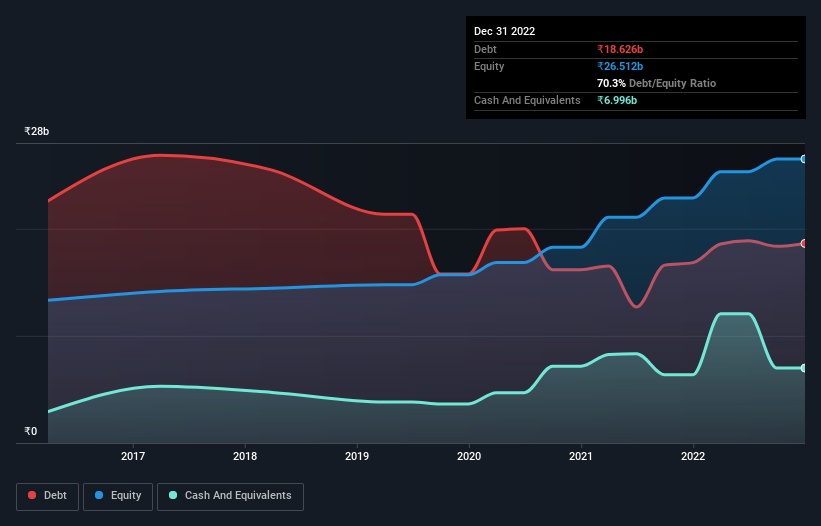This screenshot has height=526, width=821.
Task: Select the Equity endpoint marker at Dec 2022
Action: tap(804, 159)
